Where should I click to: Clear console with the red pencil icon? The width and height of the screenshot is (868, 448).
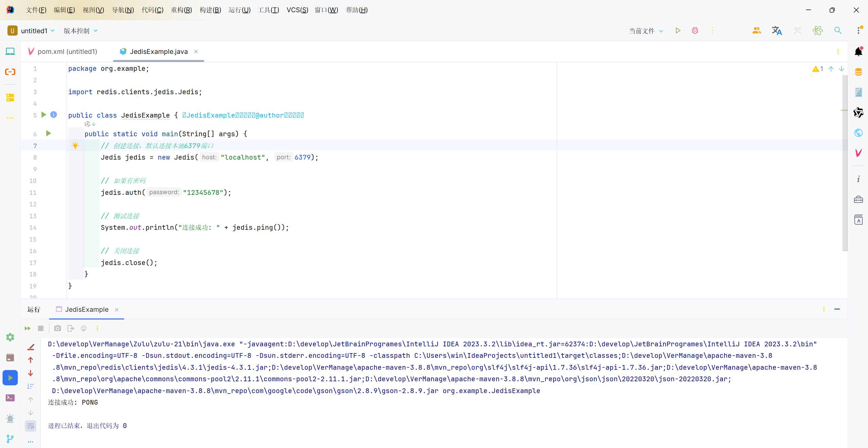tap(31, 347)
